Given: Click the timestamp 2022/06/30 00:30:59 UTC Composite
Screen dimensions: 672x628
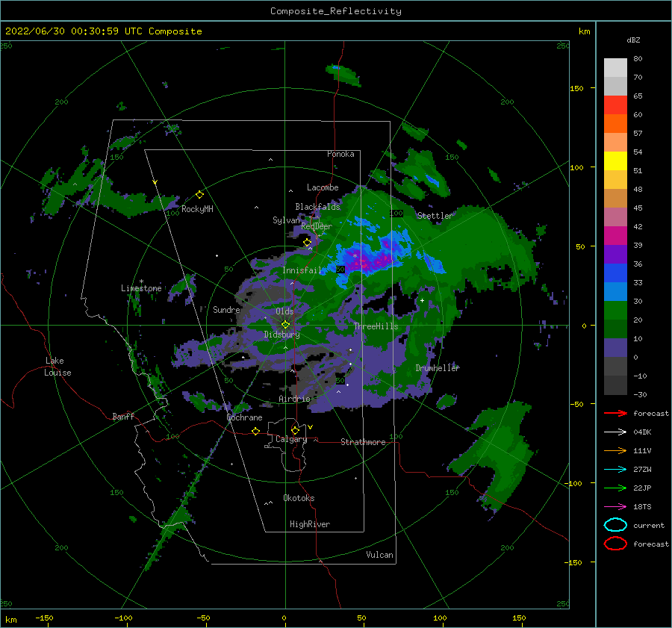Looking at the screenshot, I should [103, 31].
